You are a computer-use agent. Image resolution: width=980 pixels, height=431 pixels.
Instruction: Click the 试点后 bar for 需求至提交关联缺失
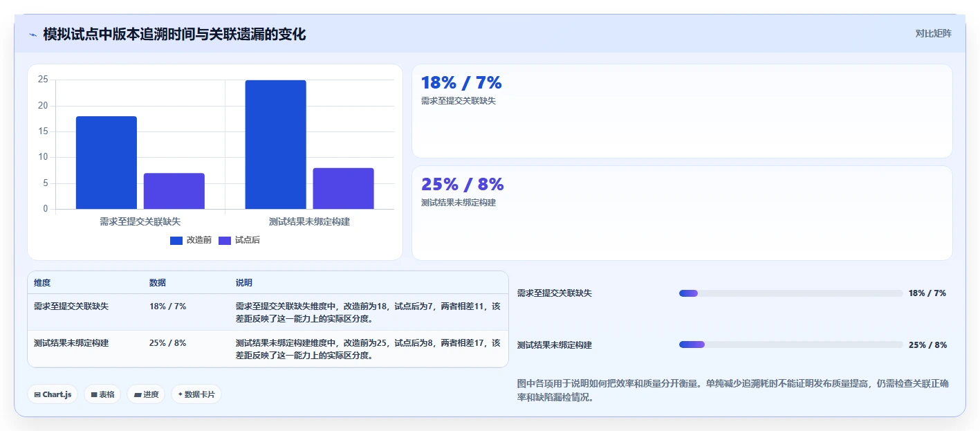pos(174,191)
